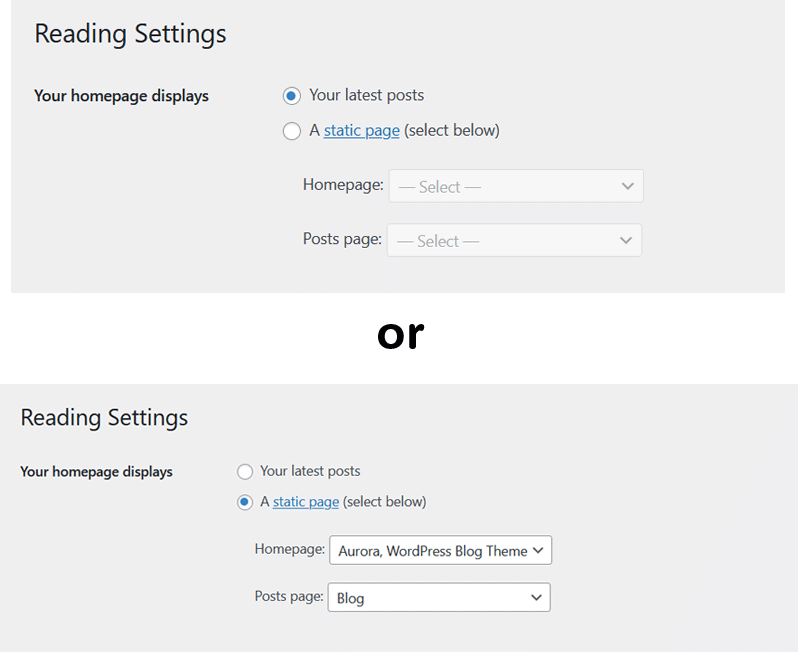Select 'Your latest posts' radio in bottom panel
The height and width of the screenshot is (652, 798).
tap(245, 472)
